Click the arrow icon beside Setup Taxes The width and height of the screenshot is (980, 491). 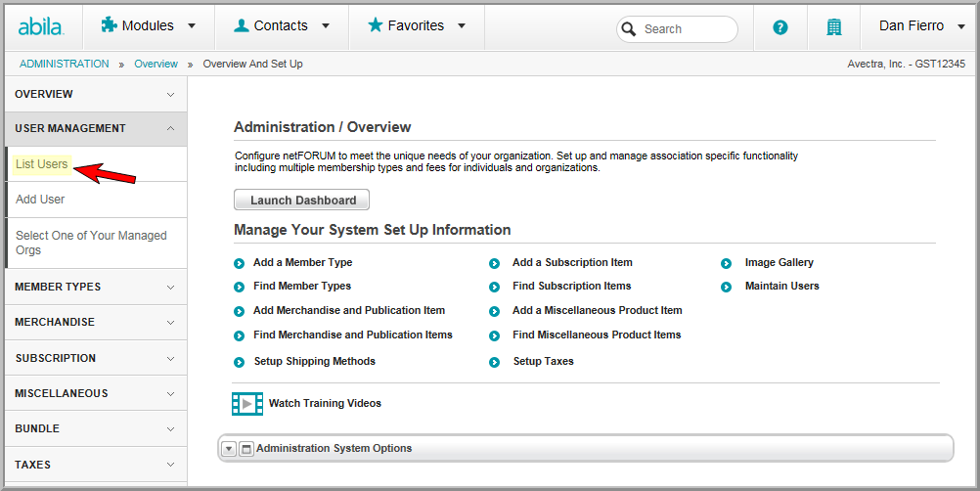tap(494, 362)
